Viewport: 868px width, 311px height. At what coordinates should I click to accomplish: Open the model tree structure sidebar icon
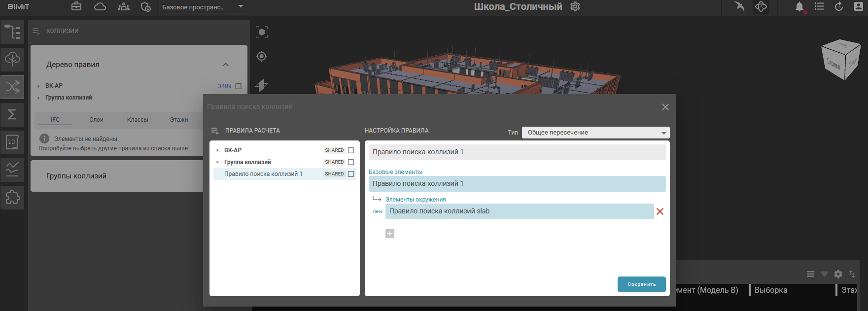point(12,33)
